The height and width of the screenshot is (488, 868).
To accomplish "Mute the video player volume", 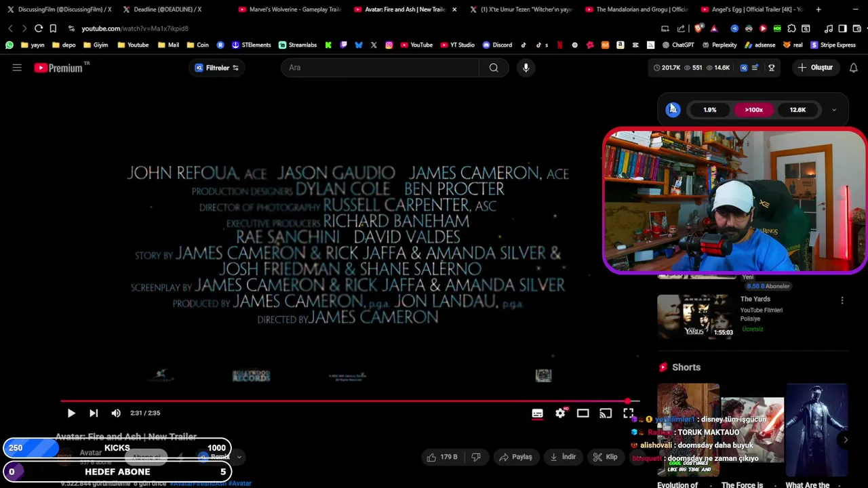I will pos(116,413).
